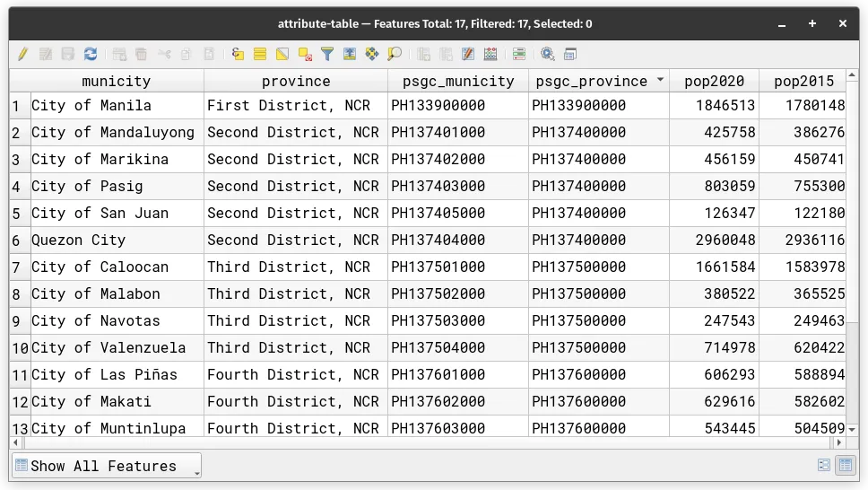Screen dimensions: 868x490
Task: Invert the selection
Action: coord(282,54)
